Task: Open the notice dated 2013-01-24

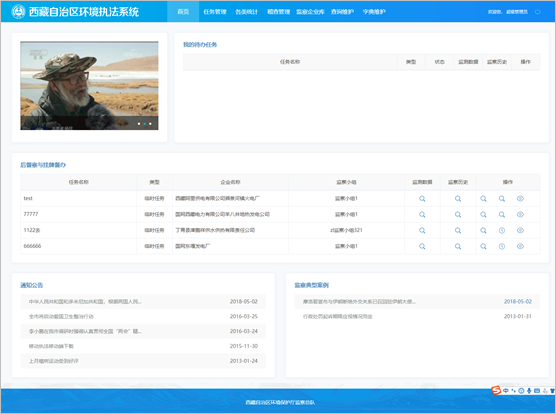Action: click(143, 361)
